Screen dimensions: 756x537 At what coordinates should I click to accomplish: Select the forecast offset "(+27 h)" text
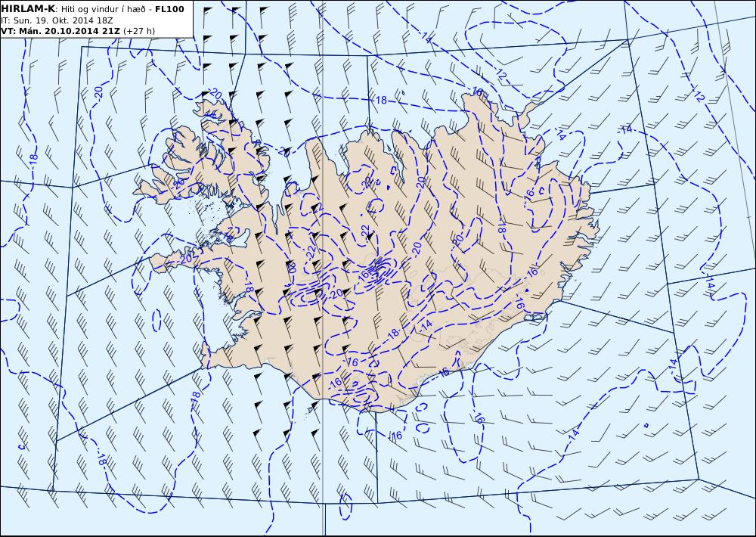tap(139, 31)
